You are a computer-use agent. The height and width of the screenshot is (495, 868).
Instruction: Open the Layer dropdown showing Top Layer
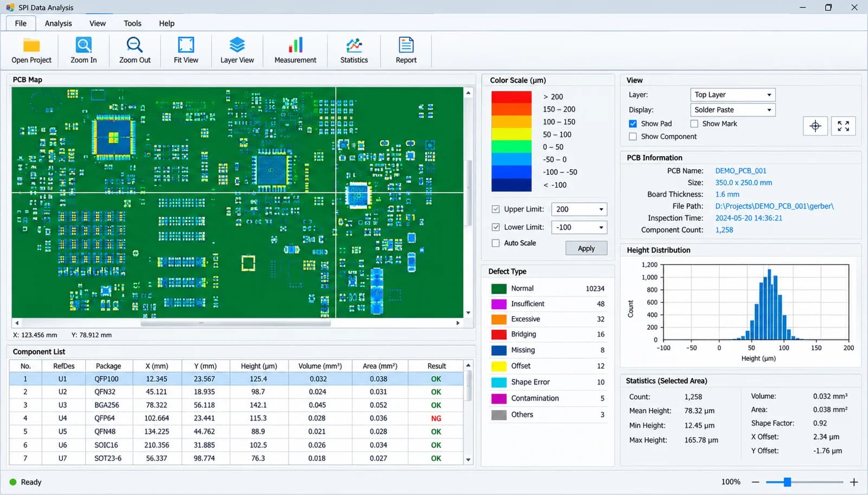(732, 95)
